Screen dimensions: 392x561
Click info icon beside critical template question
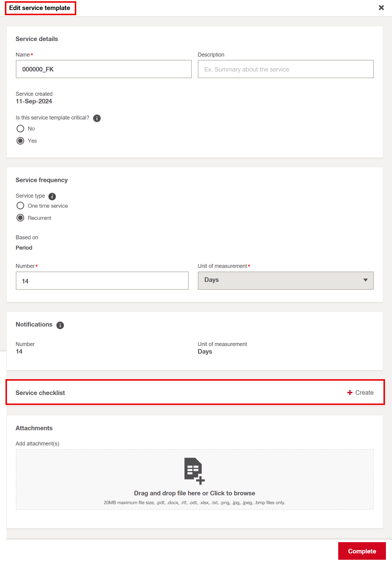click(97, 118)
